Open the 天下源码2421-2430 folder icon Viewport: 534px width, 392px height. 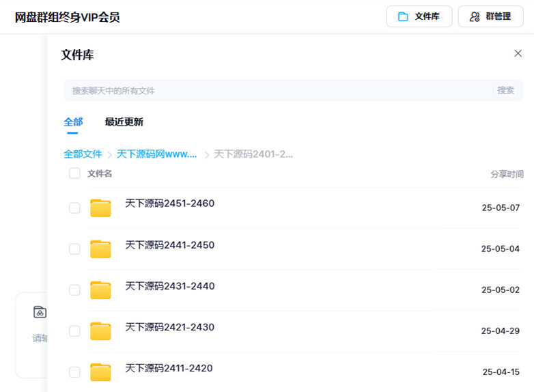coord(100,331)
